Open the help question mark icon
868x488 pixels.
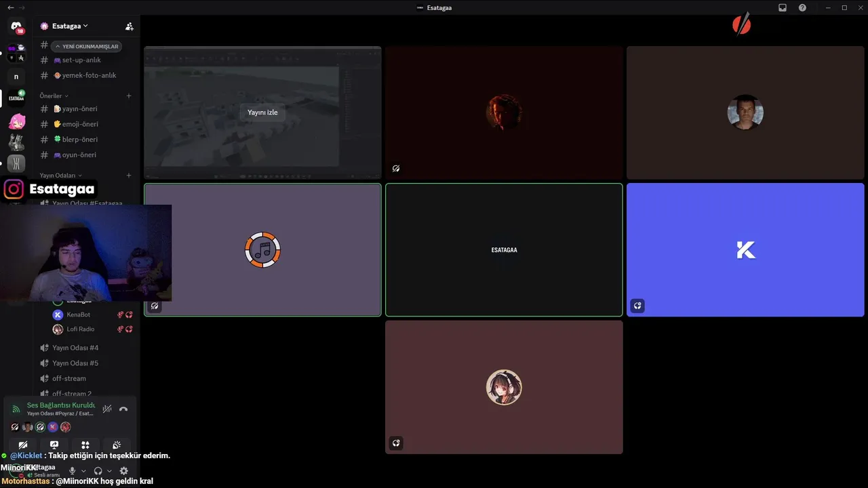(x=803, y=7)
